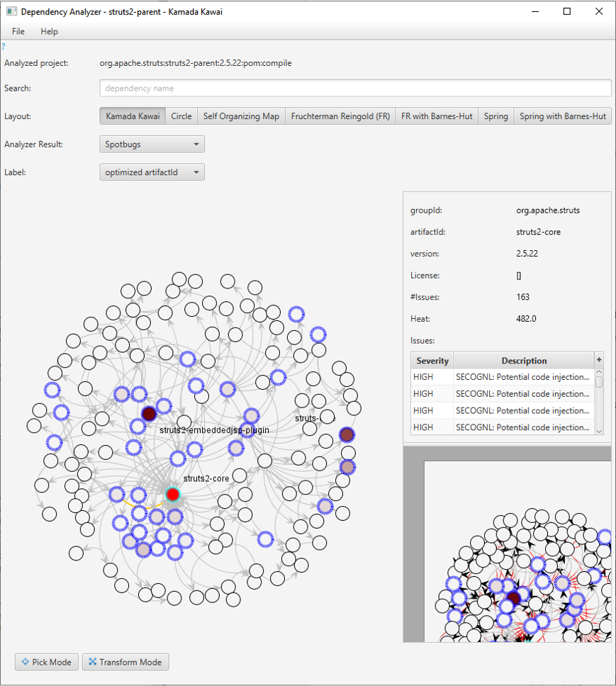Toggle the Circle layout
Viewport: 616px width, 686px height.
pos(181,116)
